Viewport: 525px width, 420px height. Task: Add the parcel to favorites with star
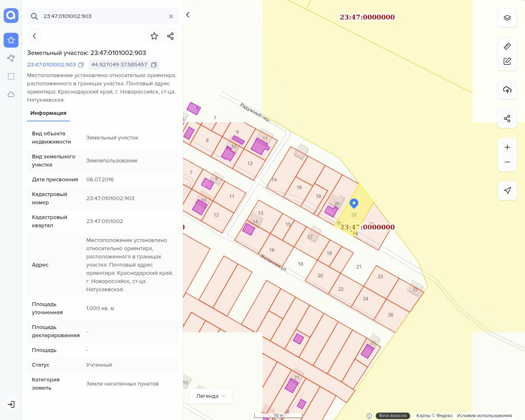pos(154,36)
